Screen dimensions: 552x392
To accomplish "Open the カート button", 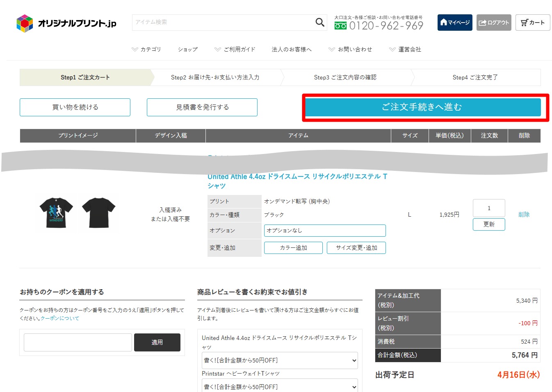I will pyautogui.click(x=533, y=23).
